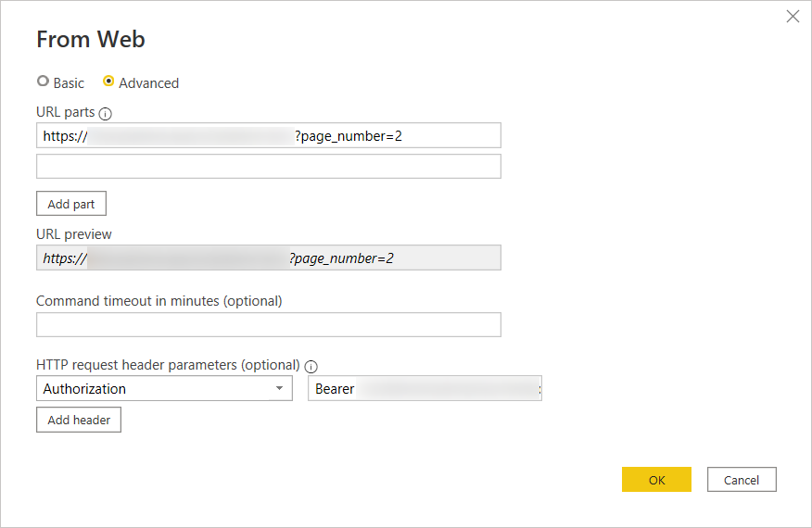Click the empty second URL part field
Screen dimensions: 812x528
[268, 166]
